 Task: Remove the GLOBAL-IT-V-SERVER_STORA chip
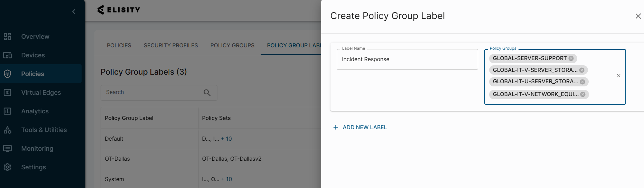tap(582, 70)
